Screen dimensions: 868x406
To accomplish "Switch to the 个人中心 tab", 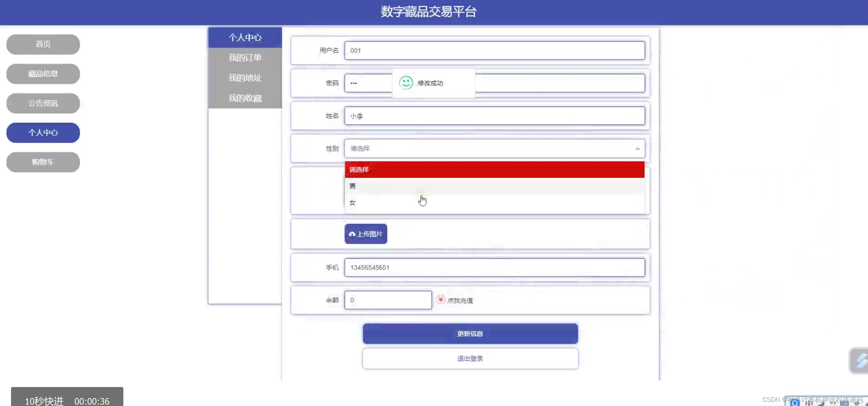I will click(245, 37).
